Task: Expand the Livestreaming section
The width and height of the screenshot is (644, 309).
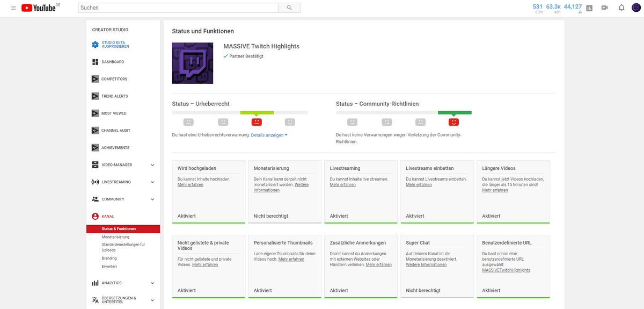Action: click(x=152, y=182)
